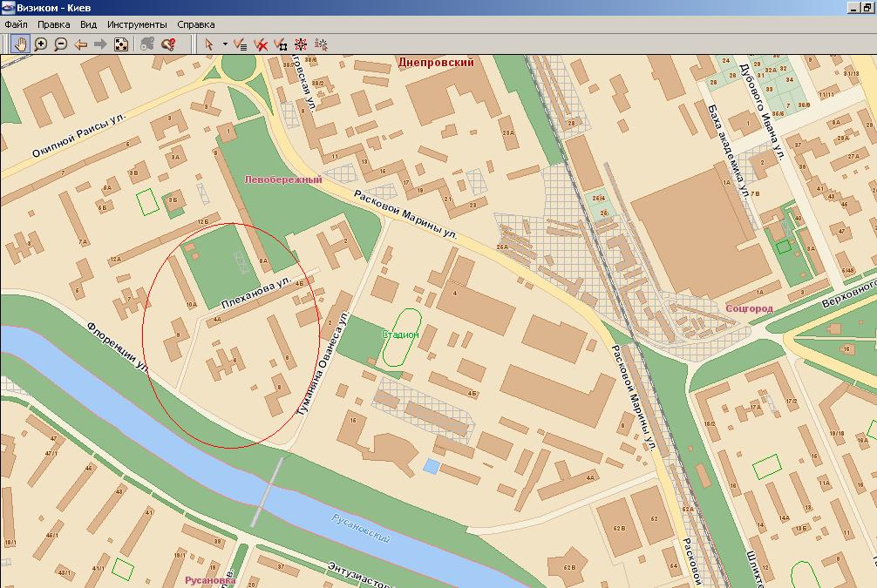This screenshot has width=877, height=588.
Task: Click the checkmark with red X icon
Action: pyautogui.click(x=261, y=44)
